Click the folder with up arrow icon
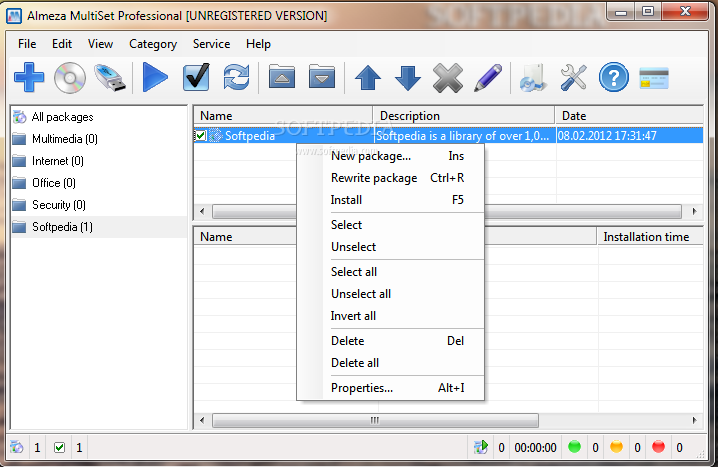This screenshot has width=718, height=467. 282,76
